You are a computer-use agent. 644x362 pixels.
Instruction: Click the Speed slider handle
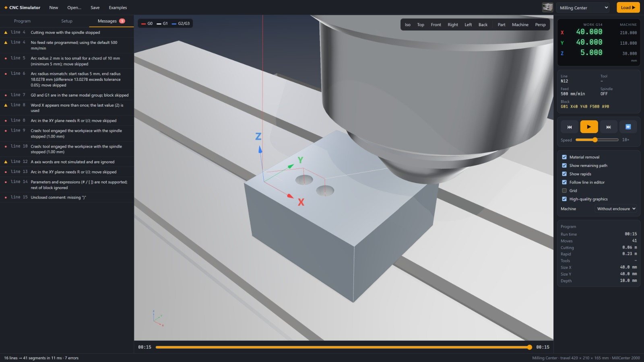595,140
